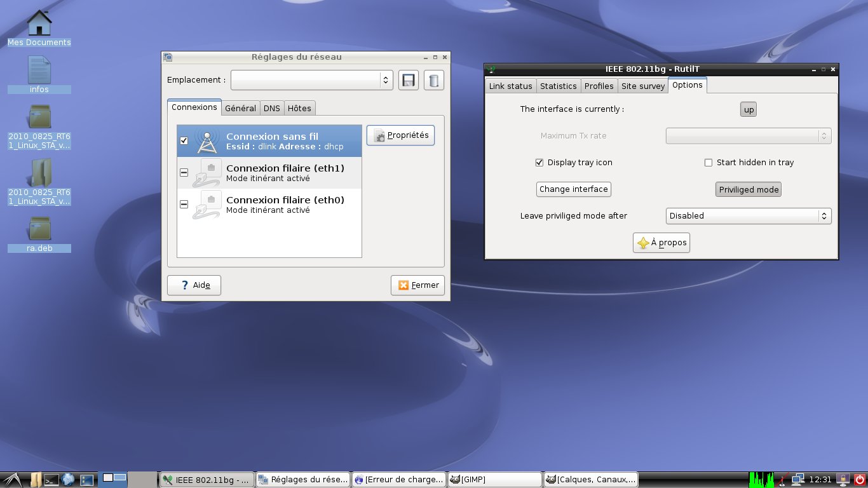868x488 pixels.
Task: Toggle the Connexion filaire (eth1) checkbox
Action: pos(184,172)
